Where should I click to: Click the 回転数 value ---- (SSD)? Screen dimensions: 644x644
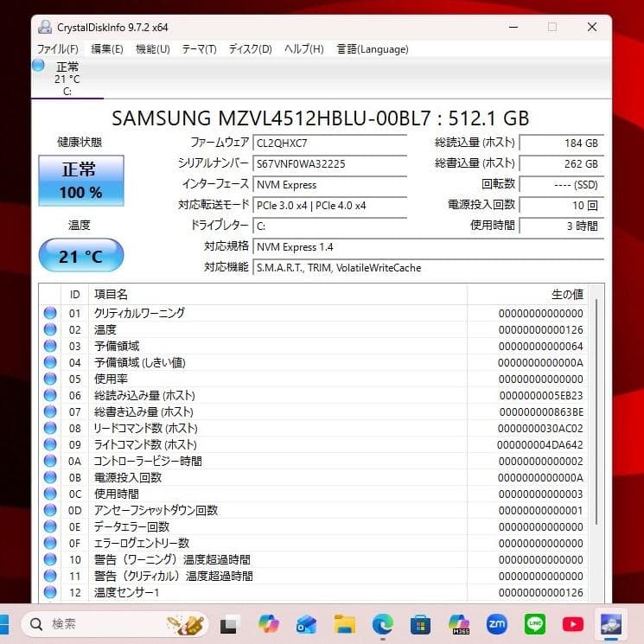point(561,185)
